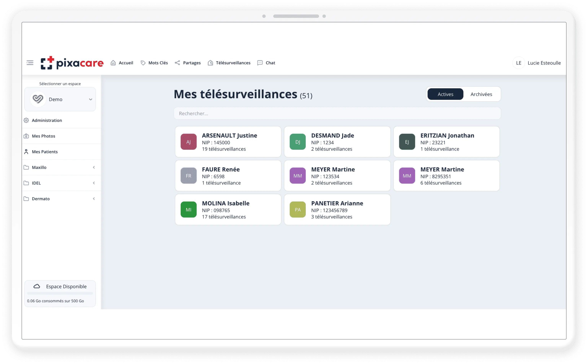588x364 pixels.
Task: Click "19 télésurveillances" text
Action: click(x=224, y=149)
